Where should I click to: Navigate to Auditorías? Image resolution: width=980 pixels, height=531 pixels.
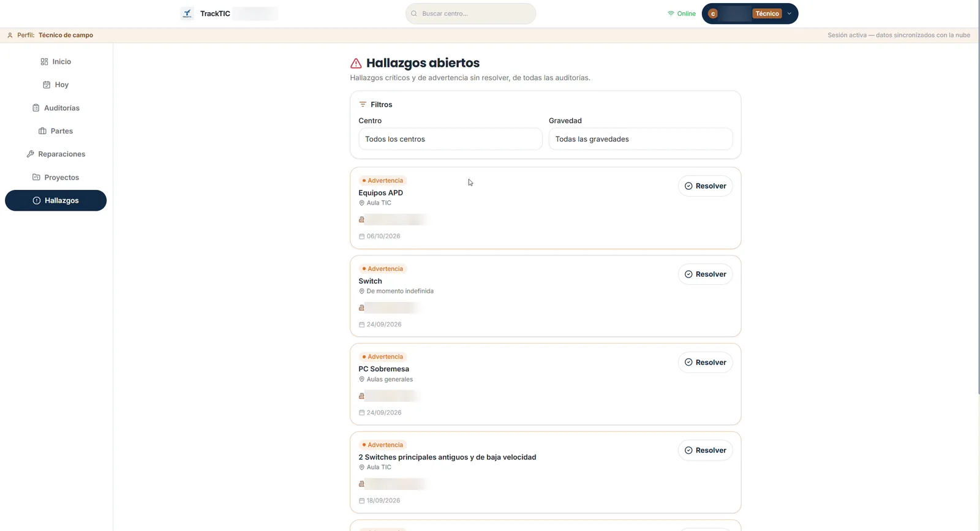[x=56, y=108]
